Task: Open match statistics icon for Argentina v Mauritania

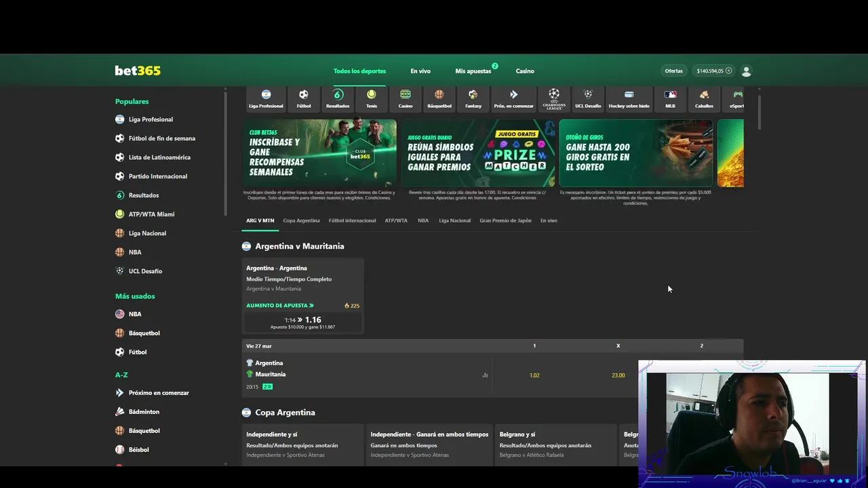Action: (485, 375)
